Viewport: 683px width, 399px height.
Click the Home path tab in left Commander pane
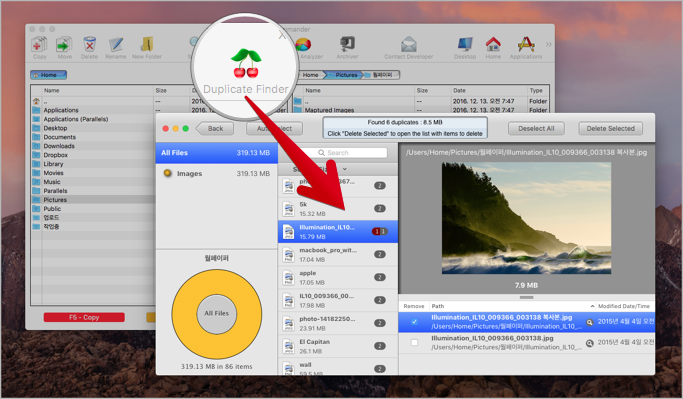click(x=48, y=75)
